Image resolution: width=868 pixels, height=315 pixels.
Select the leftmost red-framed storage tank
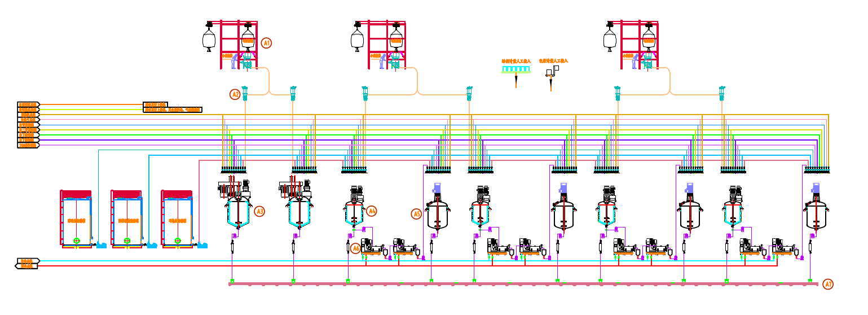[76, 218]
